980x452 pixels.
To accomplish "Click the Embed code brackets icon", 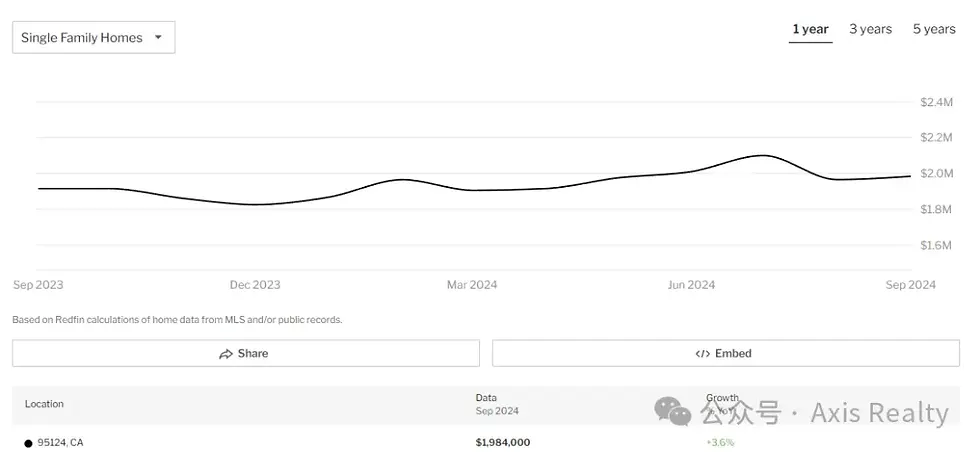I will tap(702, 354).
